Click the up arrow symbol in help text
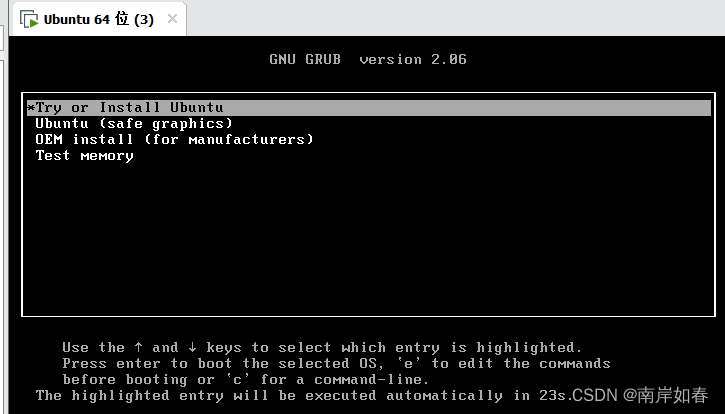 [x=138, y=347]
